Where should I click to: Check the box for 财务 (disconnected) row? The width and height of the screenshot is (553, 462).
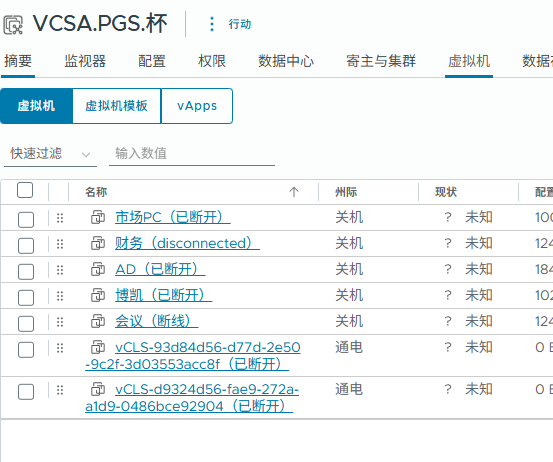click(x=26, y=246)
